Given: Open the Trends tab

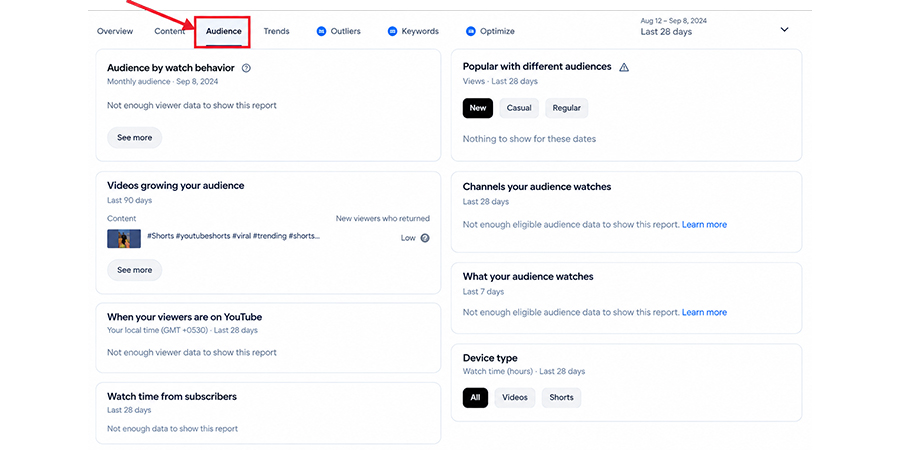Looking at the screenshot, I should (x=276, y=31).
